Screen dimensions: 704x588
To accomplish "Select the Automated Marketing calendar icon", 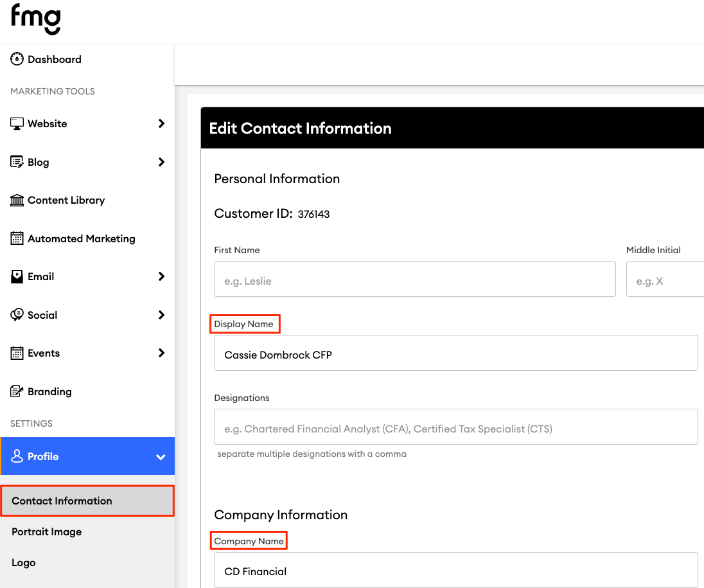I will point(15,238).
